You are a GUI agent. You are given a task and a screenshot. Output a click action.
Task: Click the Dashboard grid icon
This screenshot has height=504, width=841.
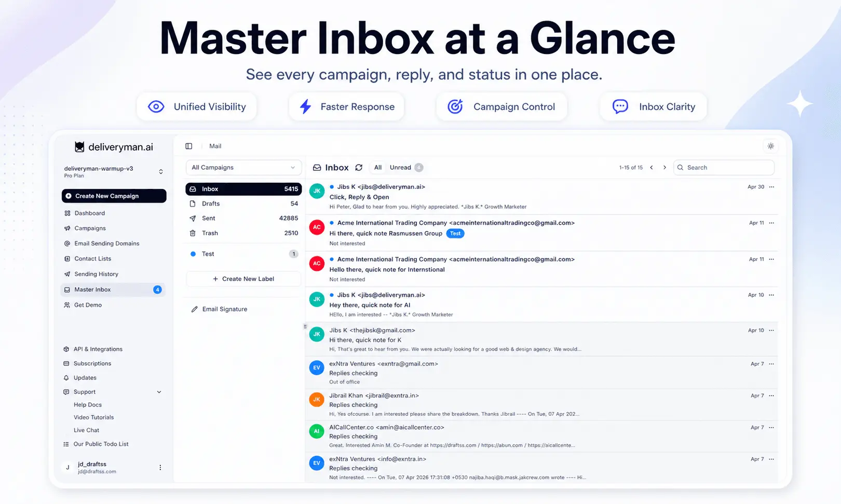point(67,213)
